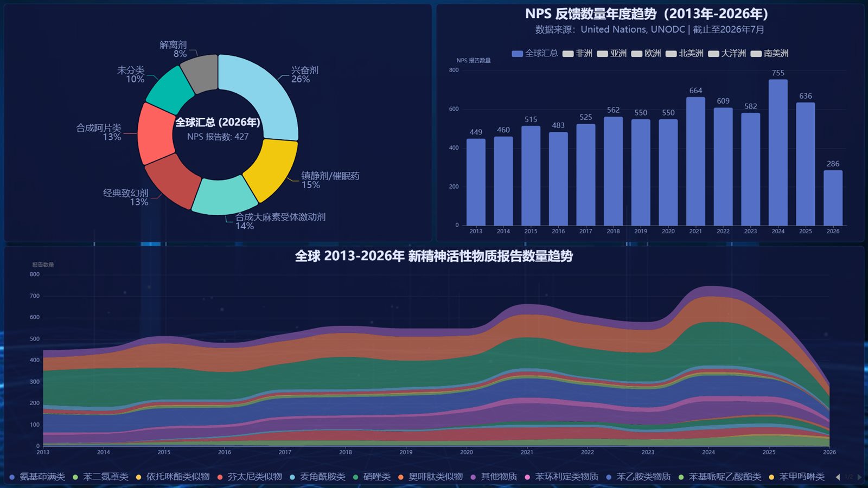Click the 新精神活性物质报告数量趋势 area chart title
Image resolution: width=868 pixels, height=488 pixels.
[434, 256]
